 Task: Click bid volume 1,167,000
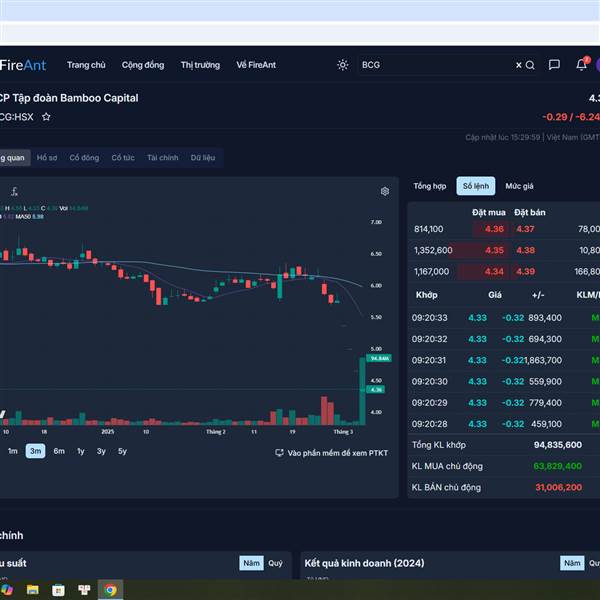tap(431, 272)
